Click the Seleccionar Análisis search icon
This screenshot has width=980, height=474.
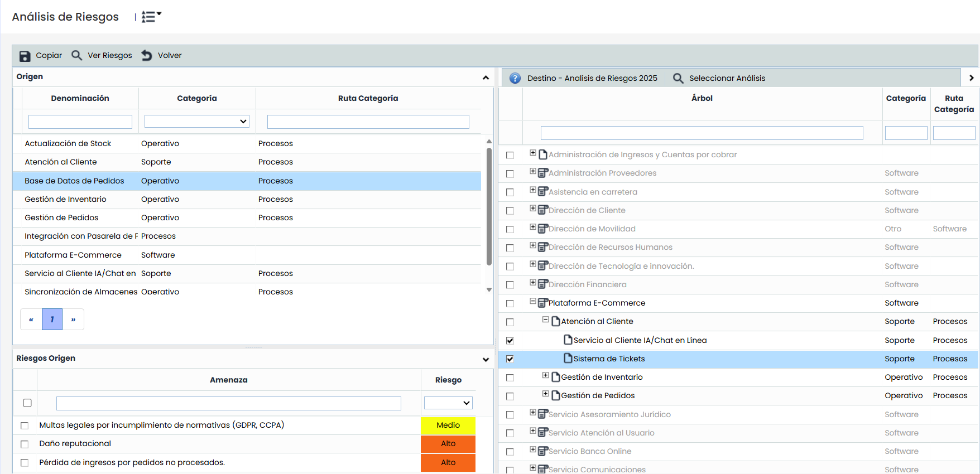pos(678,78)
